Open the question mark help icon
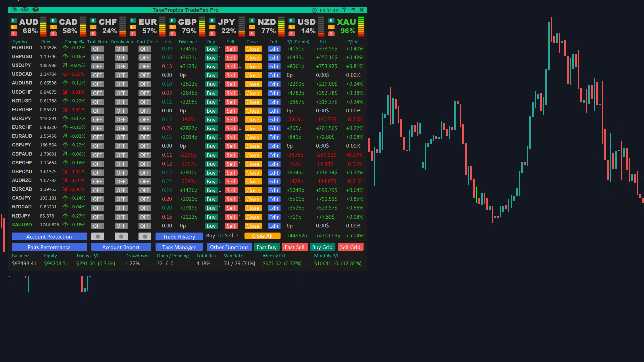 click(344, 10)
